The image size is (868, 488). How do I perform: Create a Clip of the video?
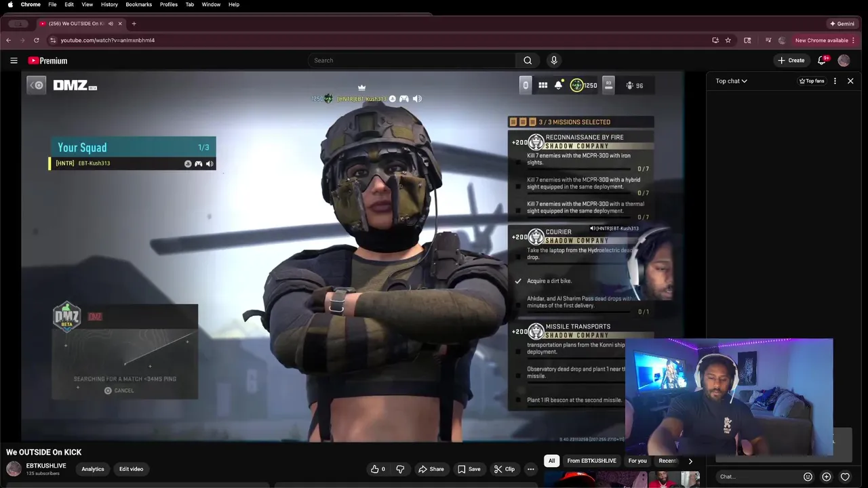coord(505,469)
